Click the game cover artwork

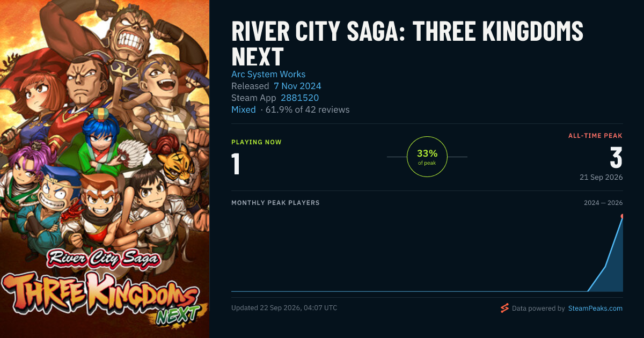105,169
